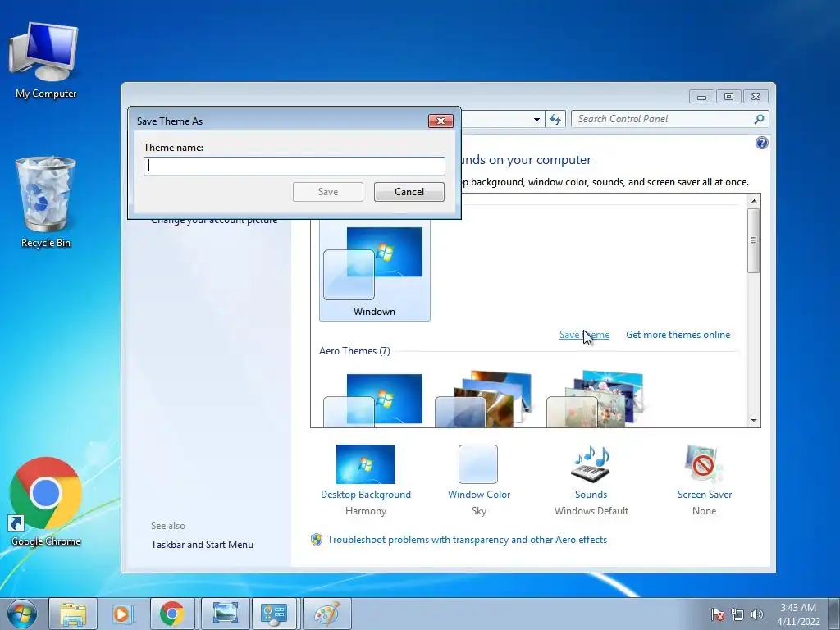Maximize the Personalization window
The image size is (840, 630).
[x=728, y=97]
